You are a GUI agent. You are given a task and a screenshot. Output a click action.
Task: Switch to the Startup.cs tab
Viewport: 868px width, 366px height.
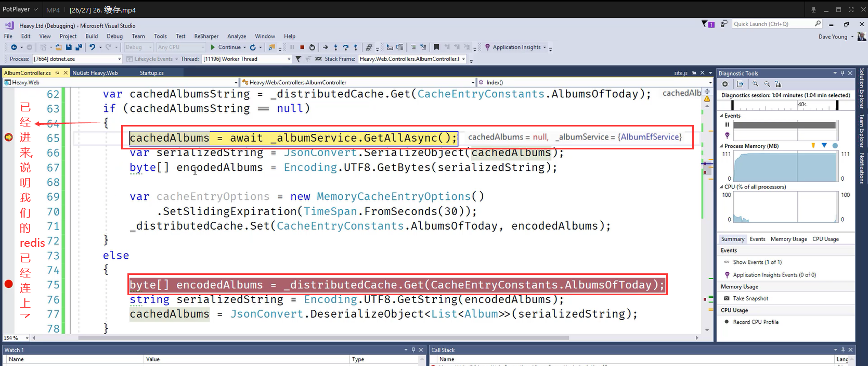pos(152,73)
